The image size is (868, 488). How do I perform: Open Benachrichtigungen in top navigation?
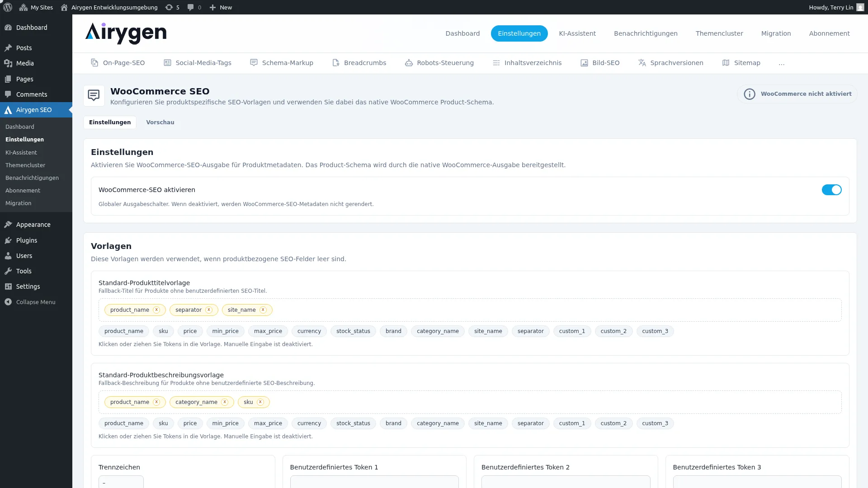pyautogui.click(x=646, y=33)
